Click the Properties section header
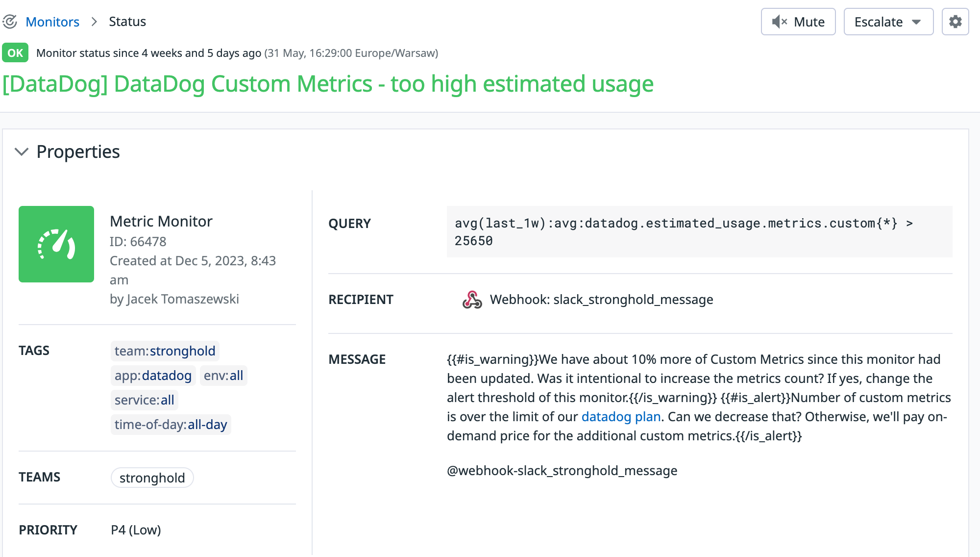This screenshot has height=557, width=980. 78,152
